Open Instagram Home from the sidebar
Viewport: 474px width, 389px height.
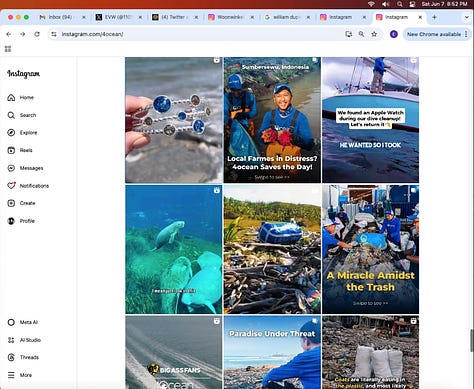(20, 97)
